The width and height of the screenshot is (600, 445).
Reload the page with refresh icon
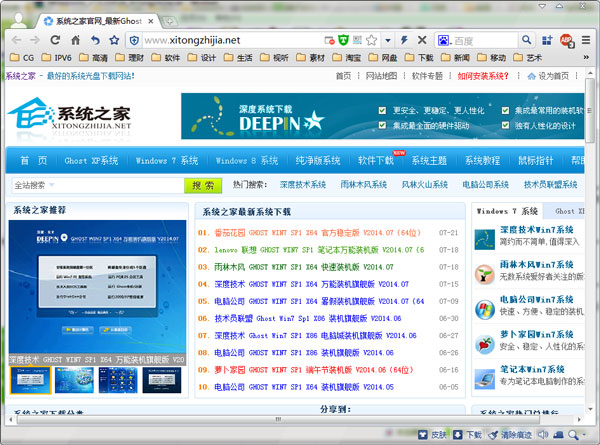(x=55, y=40)
